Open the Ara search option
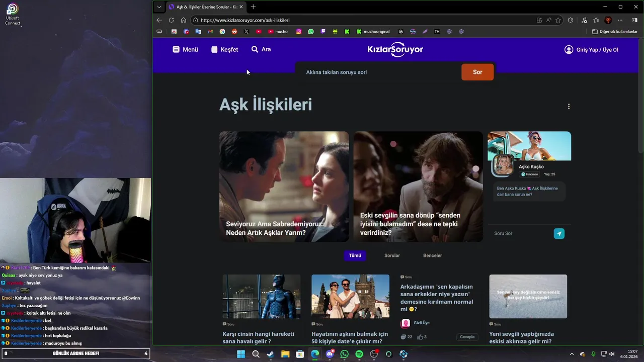The width and height of the screenshot is (644, 362). click(261, 49)
